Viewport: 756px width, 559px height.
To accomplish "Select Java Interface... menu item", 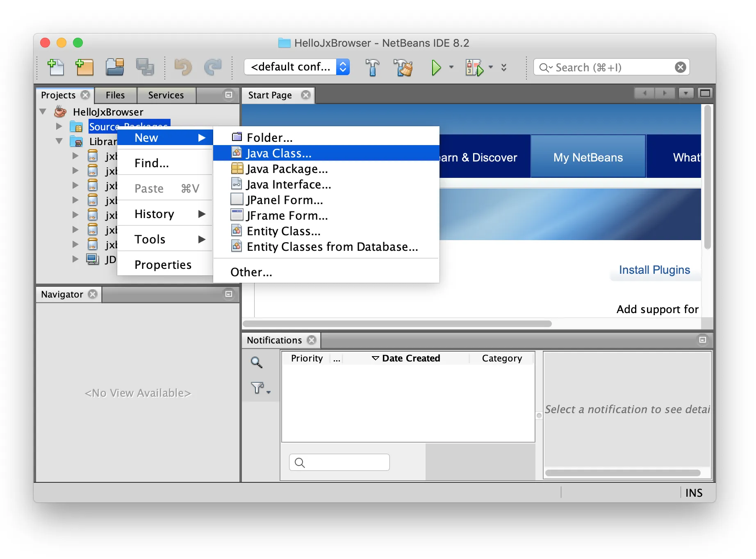I will point(326,184).
